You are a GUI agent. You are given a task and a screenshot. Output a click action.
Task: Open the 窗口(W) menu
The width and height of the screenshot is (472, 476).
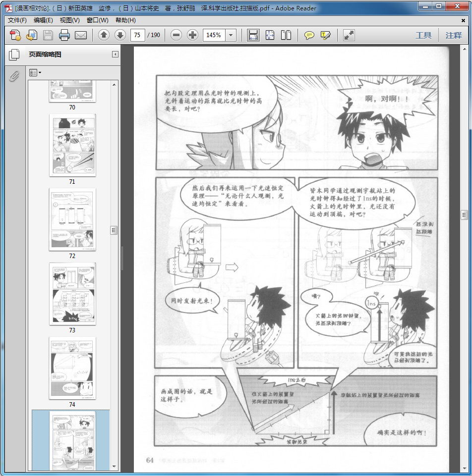[97, 20]
